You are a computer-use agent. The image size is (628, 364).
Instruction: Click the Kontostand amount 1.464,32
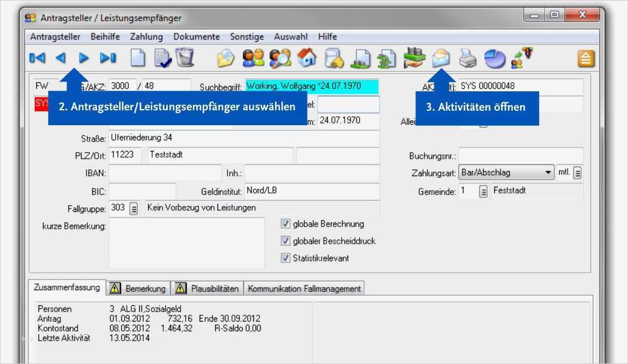click(x=177, y=328)
